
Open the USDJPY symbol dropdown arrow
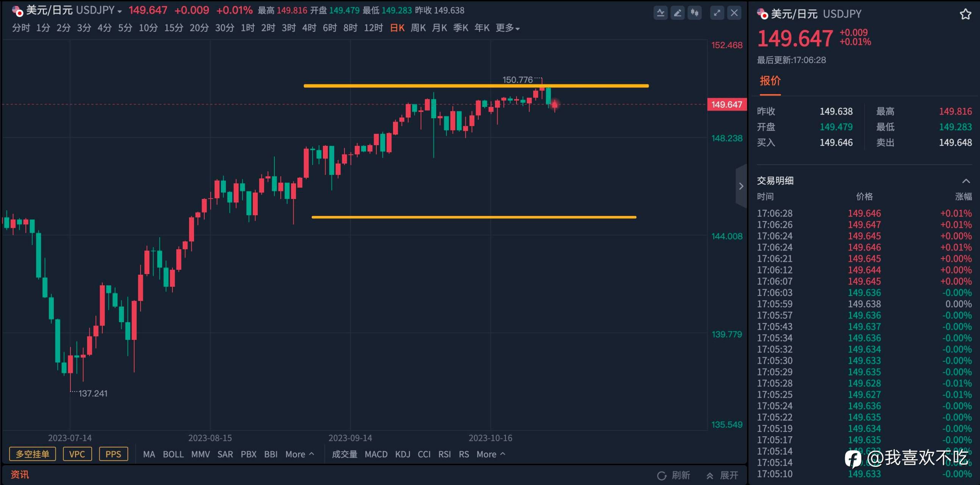click(x=120, y=11)
